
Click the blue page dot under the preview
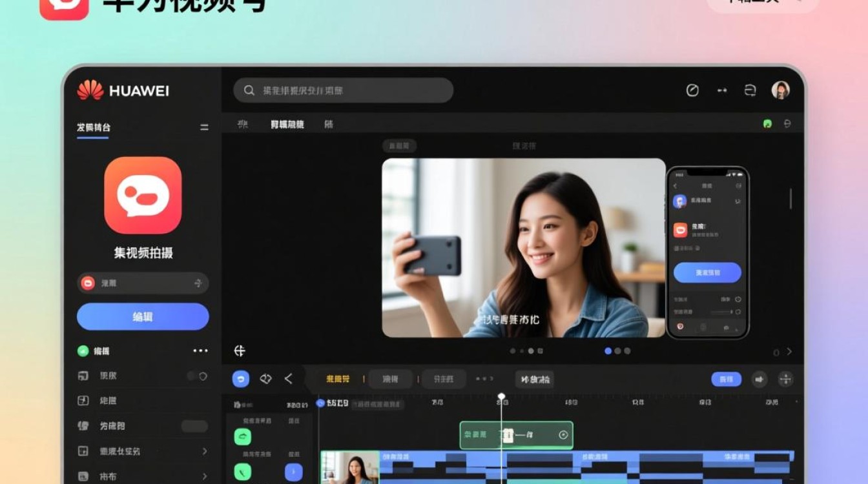coord(608,351)
